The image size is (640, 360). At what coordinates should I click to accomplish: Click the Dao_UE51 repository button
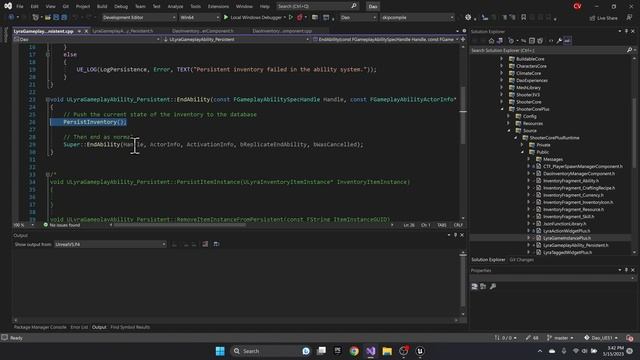click(x=601, y=338)
